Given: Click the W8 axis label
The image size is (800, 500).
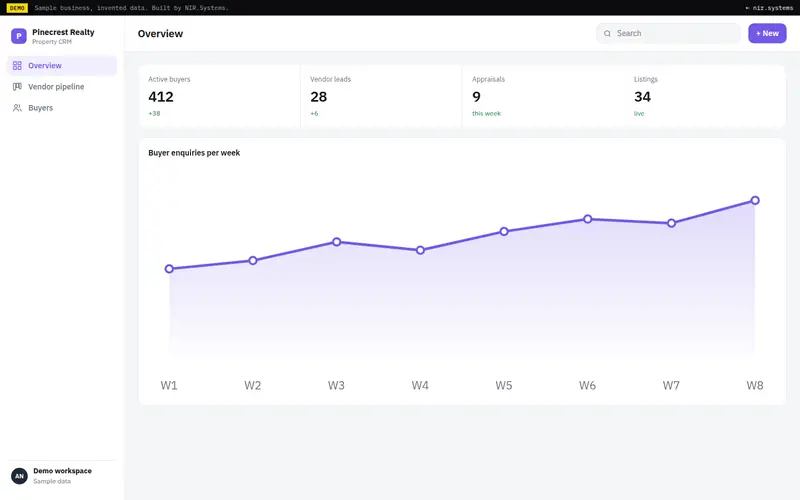Looking at the screenshot, I should (755, 385).
